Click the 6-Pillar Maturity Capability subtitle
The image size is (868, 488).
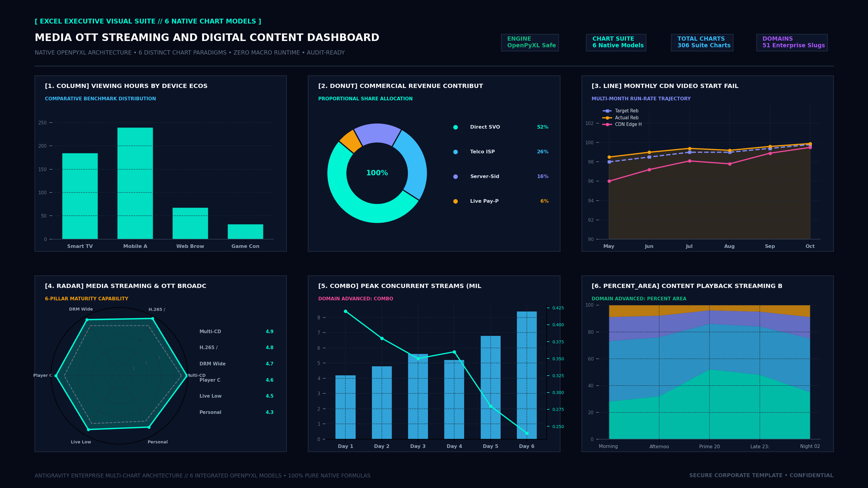coord(86,299)
